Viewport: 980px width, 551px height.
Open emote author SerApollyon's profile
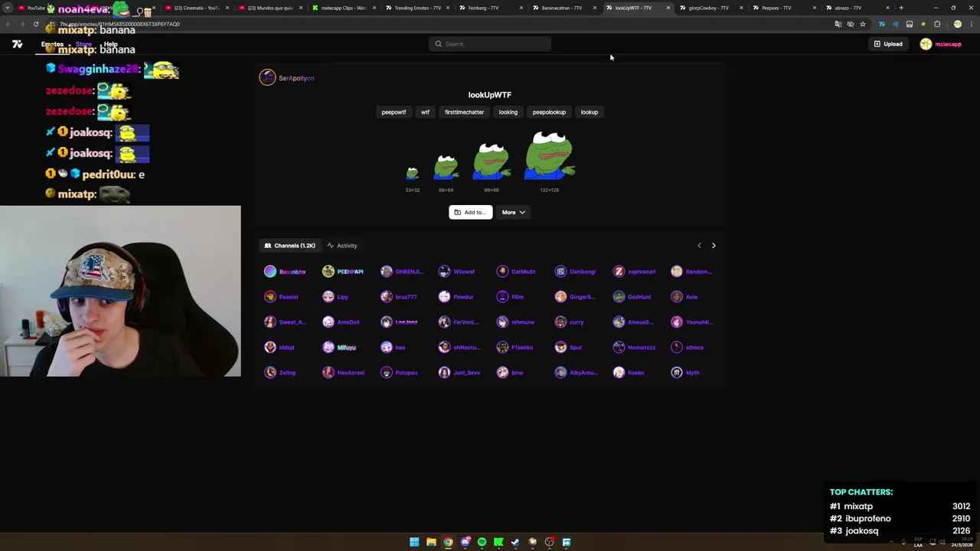(x=287, y=78)
